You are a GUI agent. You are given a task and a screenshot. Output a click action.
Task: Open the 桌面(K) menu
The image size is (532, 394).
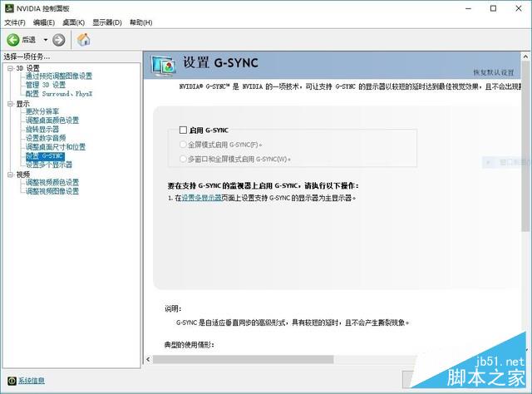point(74,22)
